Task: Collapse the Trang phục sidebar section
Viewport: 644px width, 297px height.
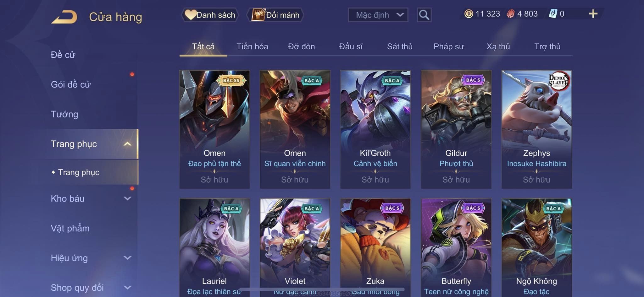Action: tap(127, 144)
